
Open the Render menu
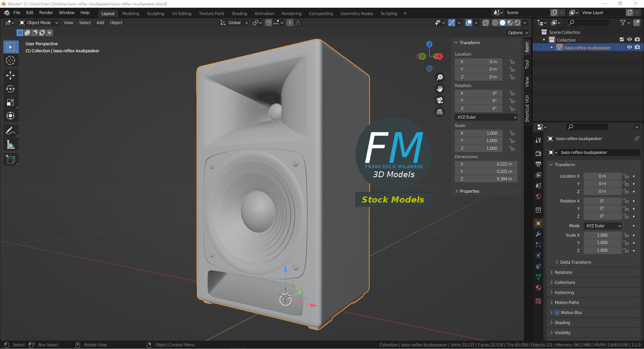pyautogui.click(x=46, y=12)
